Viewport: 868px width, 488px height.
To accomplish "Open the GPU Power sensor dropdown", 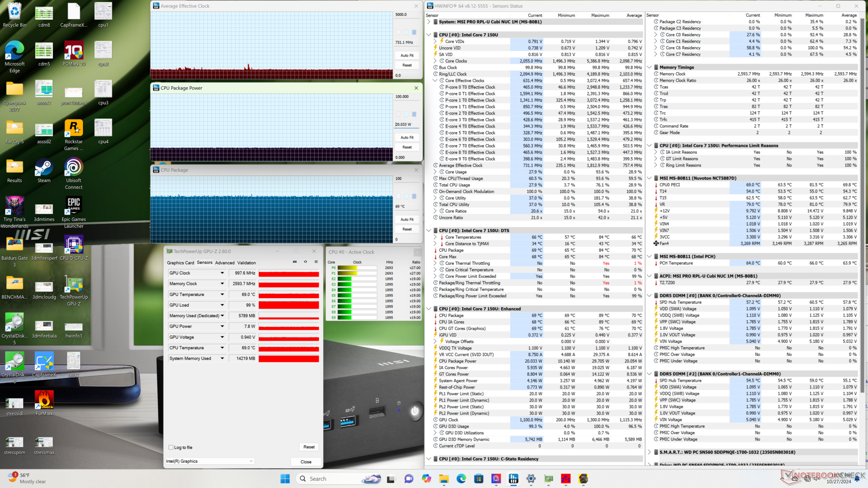I will click(222, 326).
